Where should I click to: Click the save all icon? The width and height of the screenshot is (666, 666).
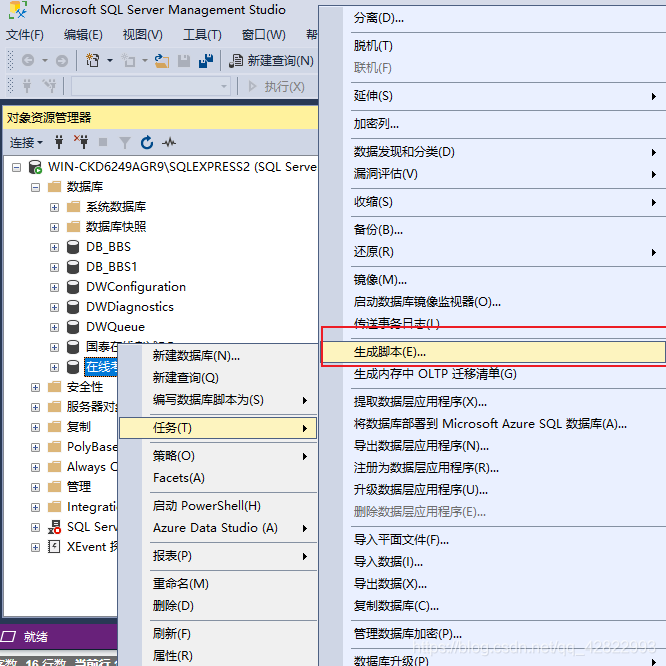(206, 61)
